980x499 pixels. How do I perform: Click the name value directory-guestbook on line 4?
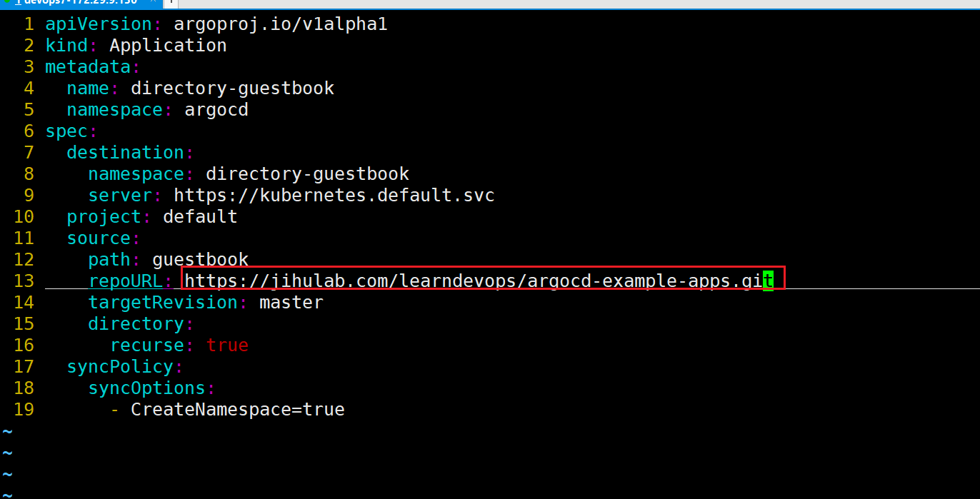[x=232, y=89]
